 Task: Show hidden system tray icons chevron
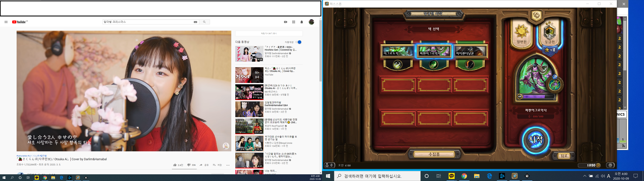(584, 176)
